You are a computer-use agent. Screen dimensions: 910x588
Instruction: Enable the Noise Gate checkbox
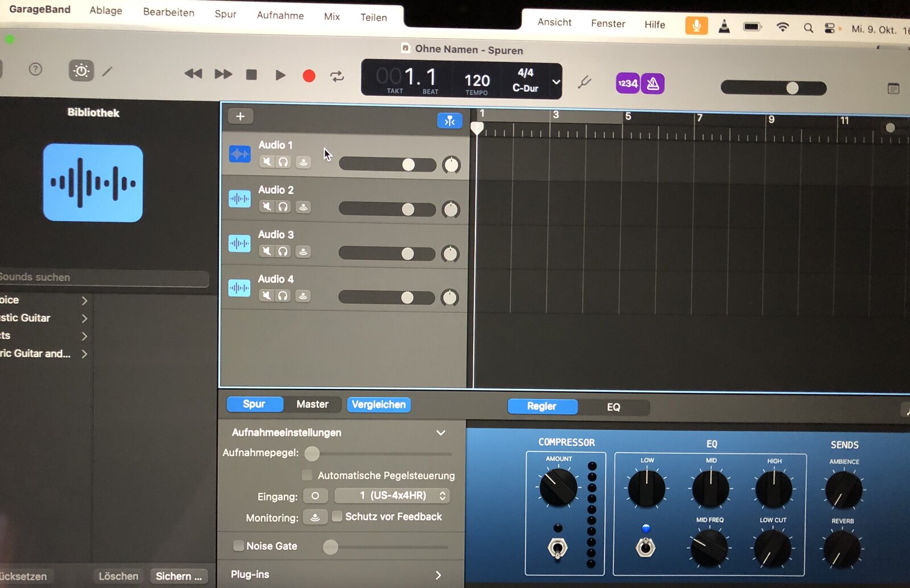pyautogui.click(x=239, y=546)
